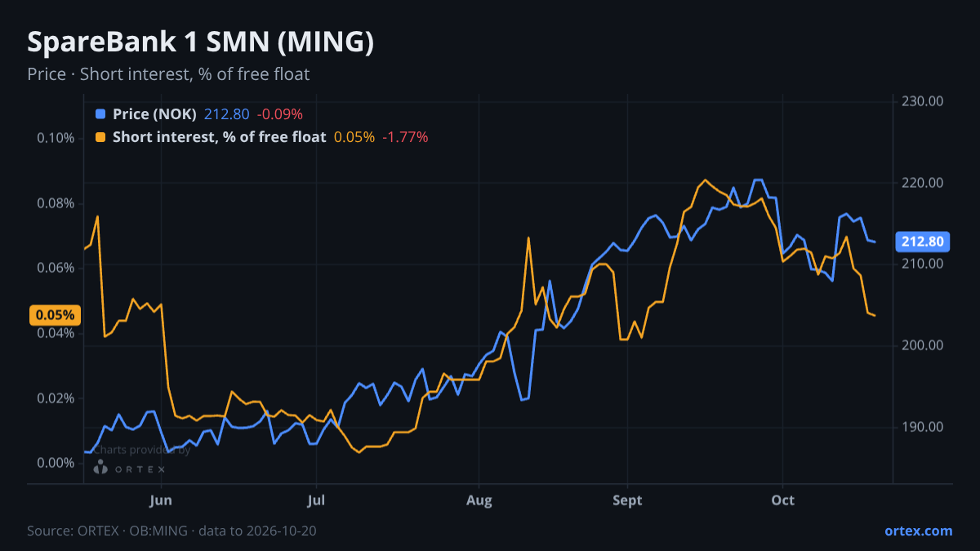The width and height of the screenshot is (980, 551).
Task: Click the 0.02% left axis label
Action: pos(56,398)
